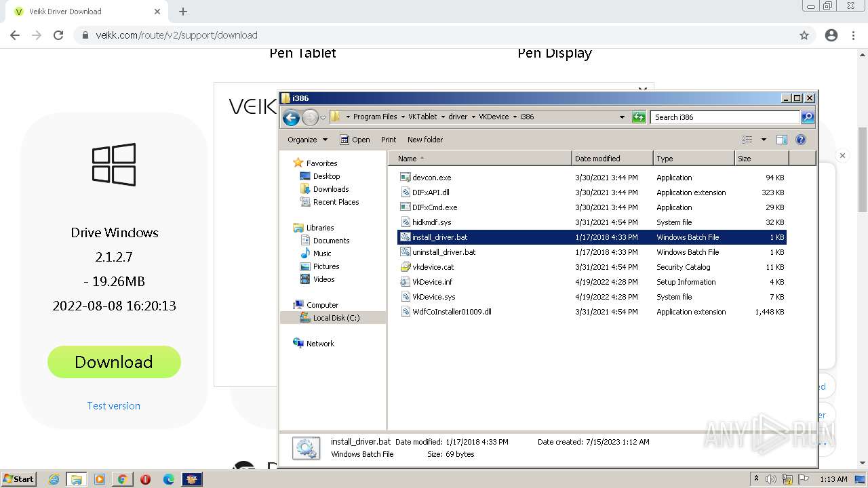
Task: Expand address bar history dropdown
Action: pyautogui.click(x=622, y=117)
